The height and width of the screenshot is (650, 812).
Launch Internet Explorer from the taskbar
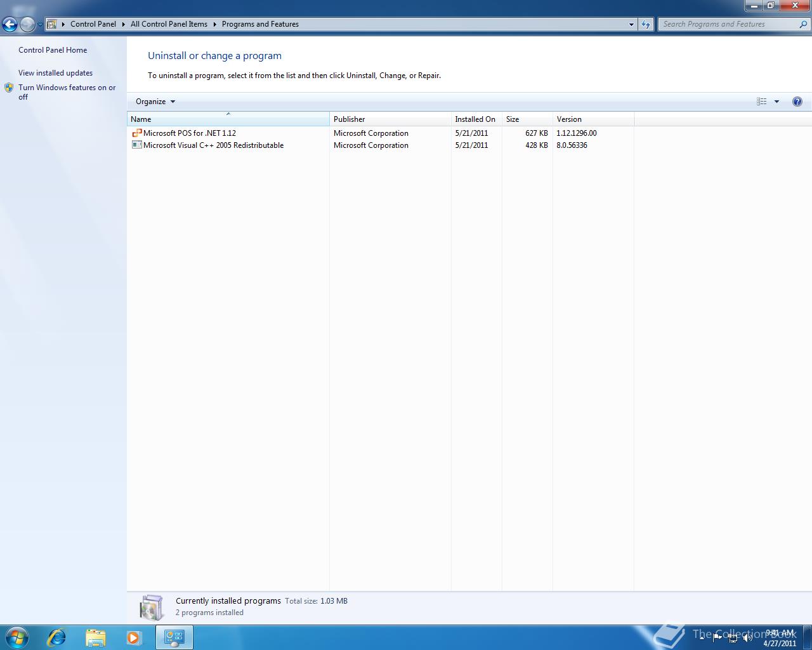[56, 637]
